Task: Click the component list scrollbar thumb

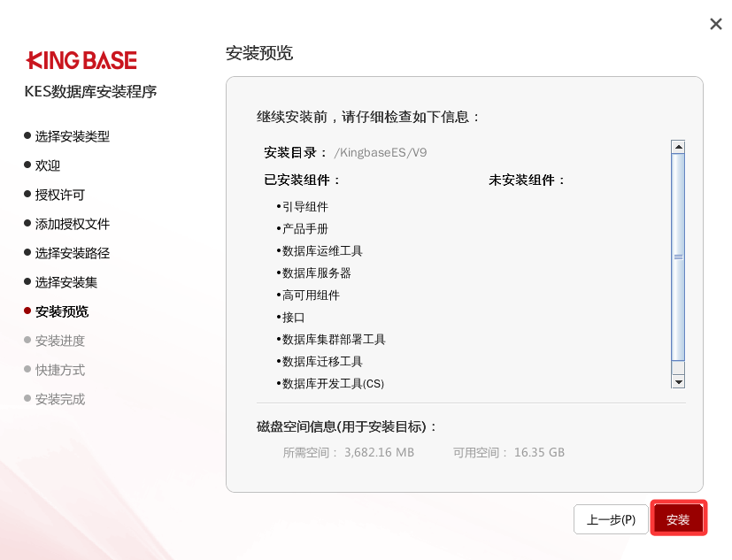Action: (x=678, y=257)
